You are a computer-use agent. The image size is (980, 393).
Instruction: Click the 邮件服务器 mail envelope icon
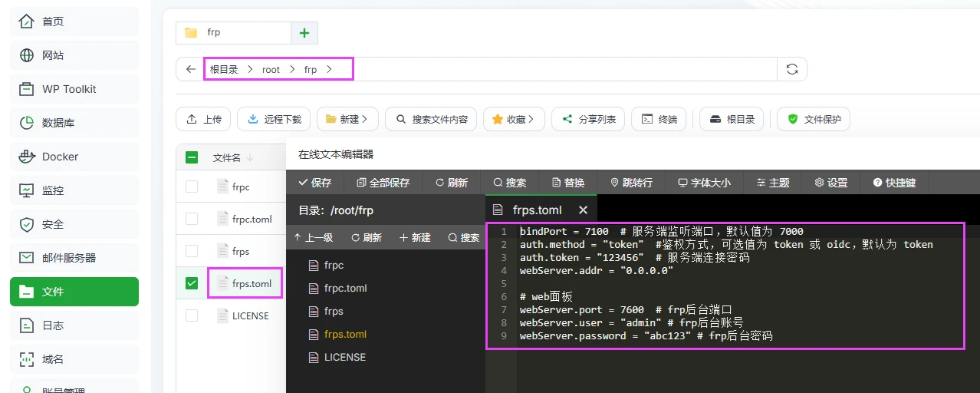[27, 258]
